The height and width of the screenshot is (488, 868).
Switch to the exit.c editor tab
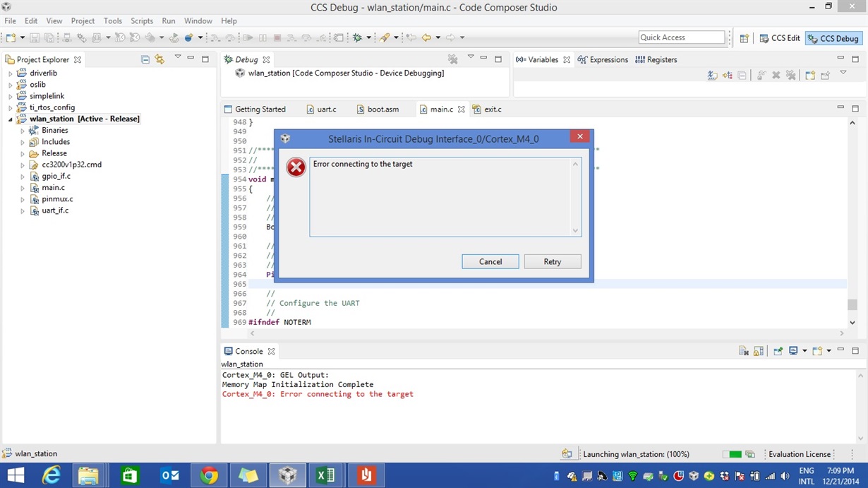pyautogui.click(x=487, y=109)
